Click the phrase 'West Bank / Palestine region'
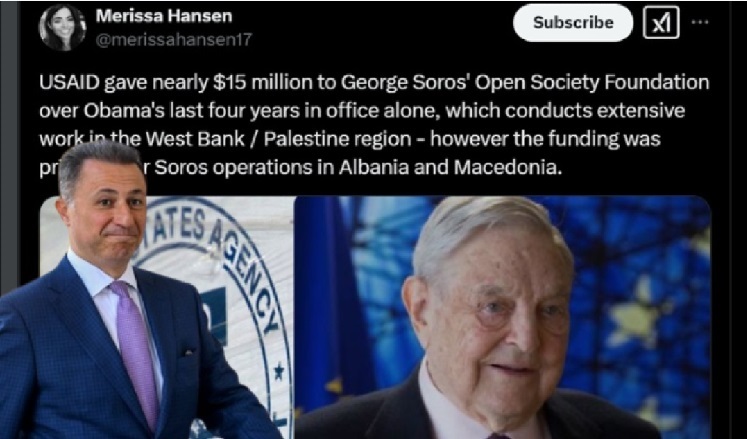The image size is (747, 439). pos(278,139)
